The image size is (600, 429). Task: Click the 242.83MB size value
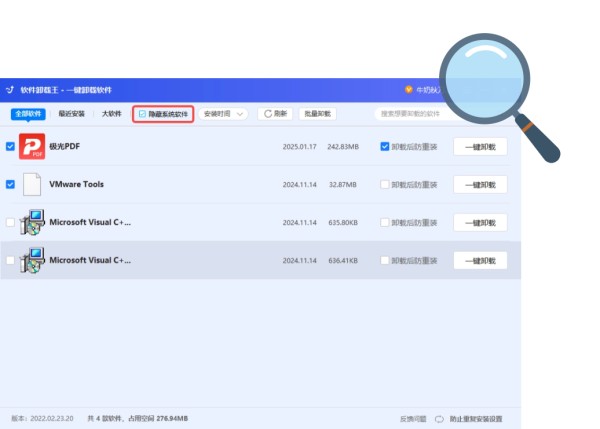click(x=343, y=147)
